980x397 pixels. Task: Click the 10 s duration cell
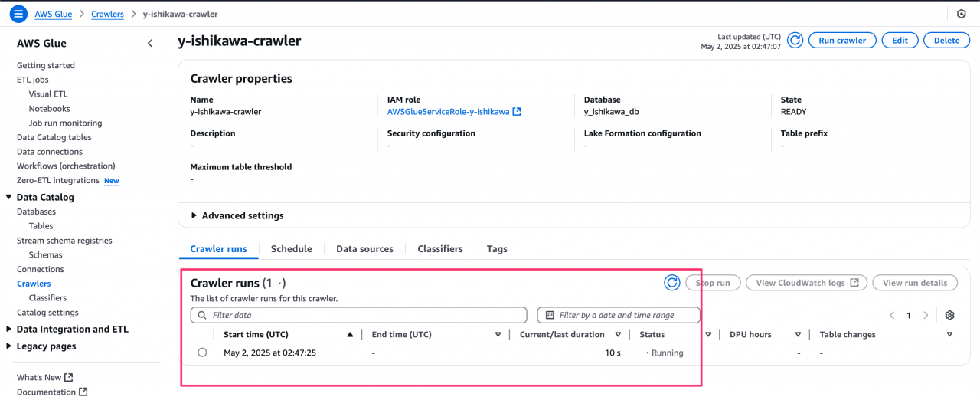click(x=612, y=353)
